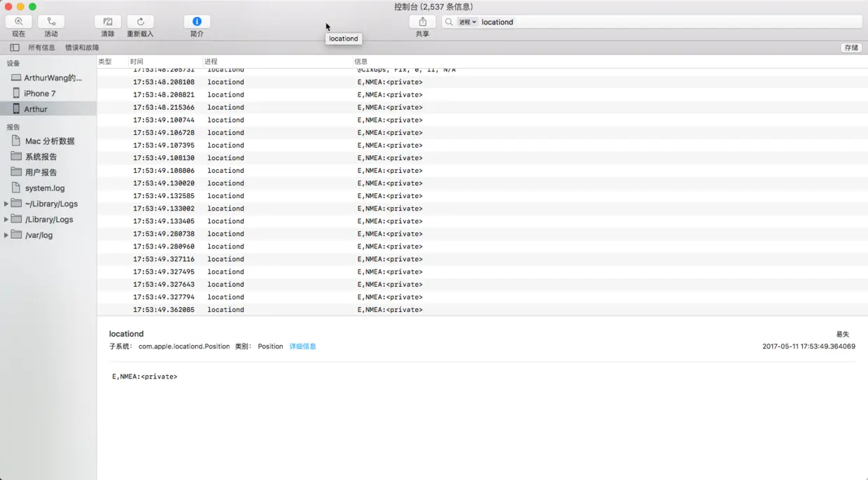Select log row at 17:53:49.107395
Viewport: 868px width, 480px height.
click(x=482, y=145)
